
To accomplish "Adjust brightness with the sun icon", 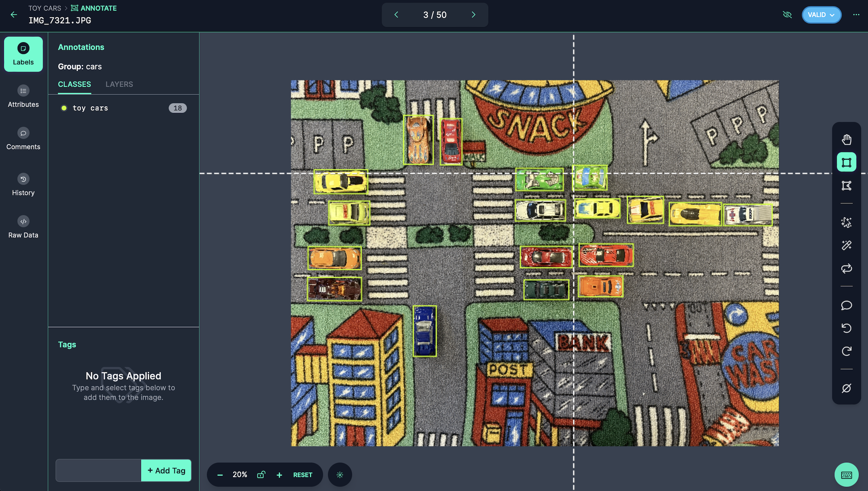I will [340, 475].
